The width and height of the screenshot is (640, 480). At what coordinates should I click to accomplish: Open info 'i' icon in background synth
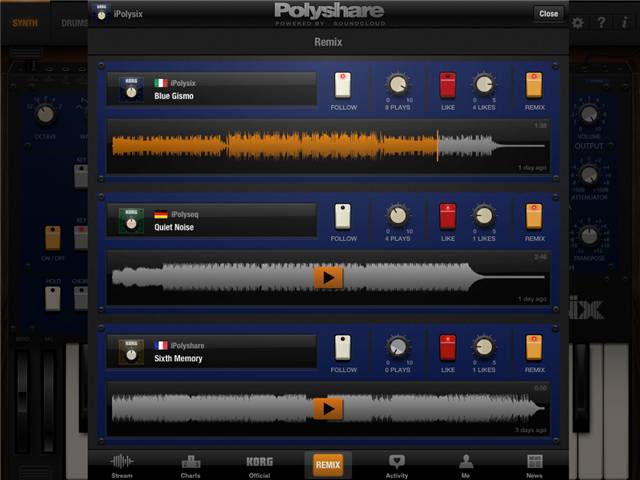click(x=624, y=23)
